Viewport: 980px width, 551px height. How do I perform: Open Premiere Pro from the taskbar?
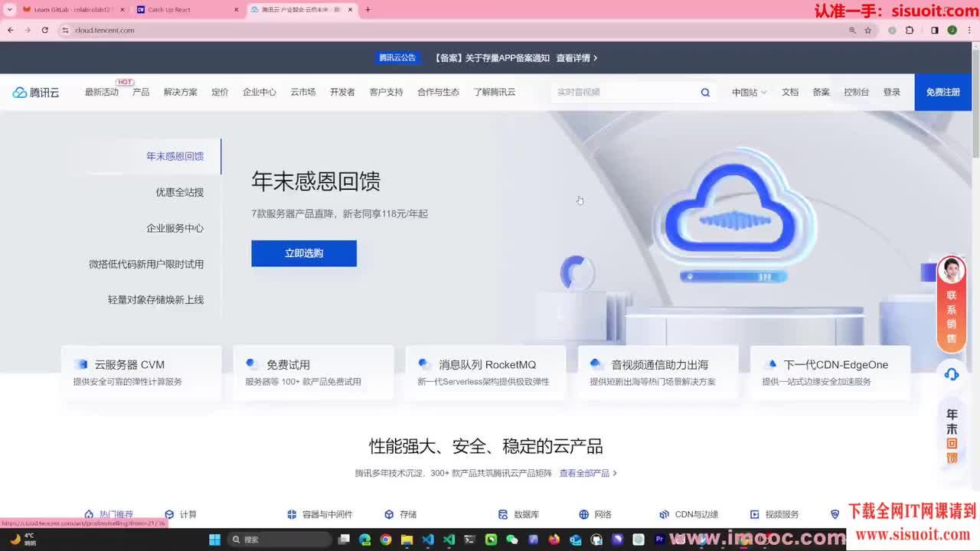[659, 540]
